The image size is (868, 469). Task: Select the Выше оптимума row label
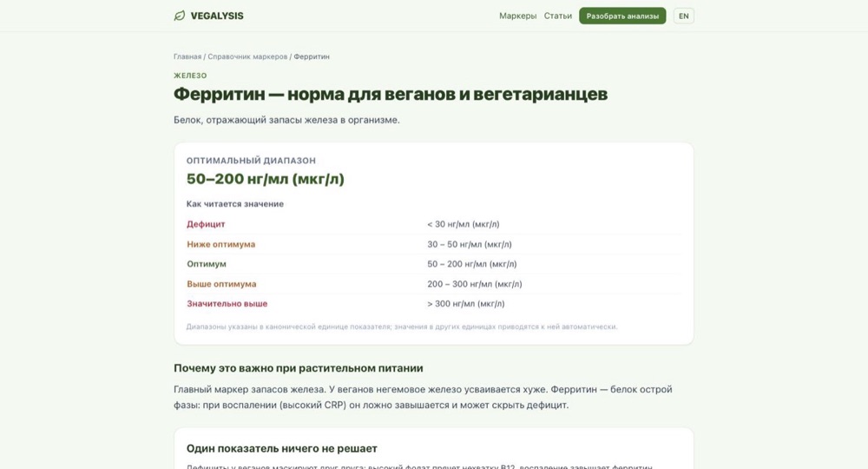tap(221, 284)
